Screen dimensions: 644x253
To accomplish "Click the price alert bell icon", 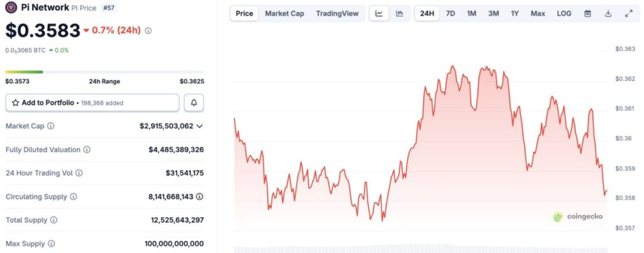I will (x=194, y=103).
